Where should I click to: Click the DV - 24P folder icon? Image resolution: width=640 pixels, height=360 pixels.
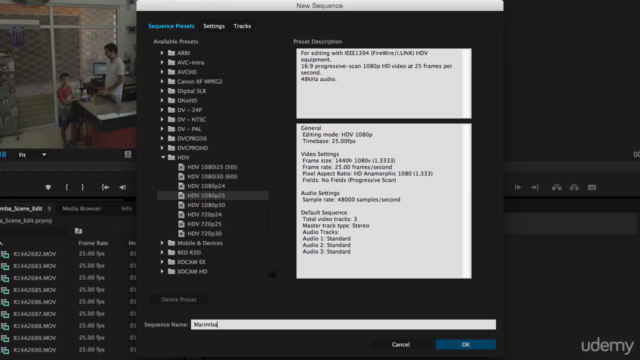coord(171,110)
